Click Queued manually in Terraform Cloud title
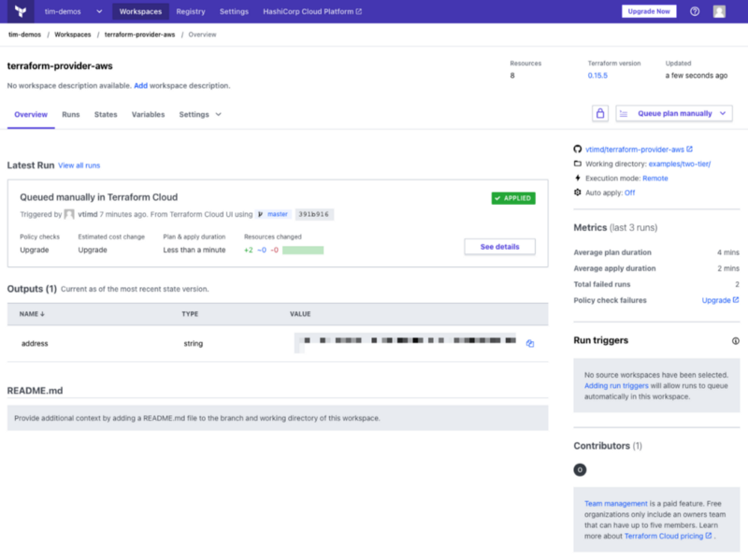Viewport: 748px width, 560px height. (99, 197)
